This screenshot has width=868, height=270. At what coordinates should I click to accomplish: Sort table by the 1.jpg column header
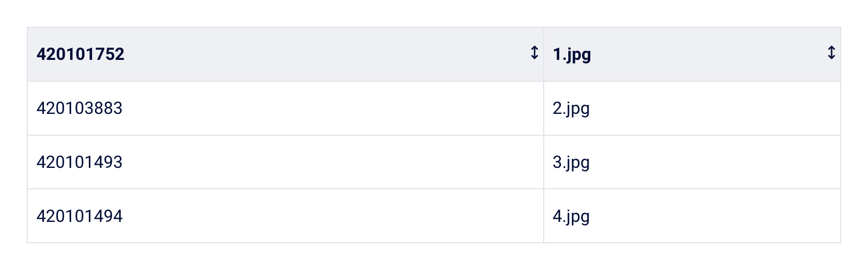[692, 55]
